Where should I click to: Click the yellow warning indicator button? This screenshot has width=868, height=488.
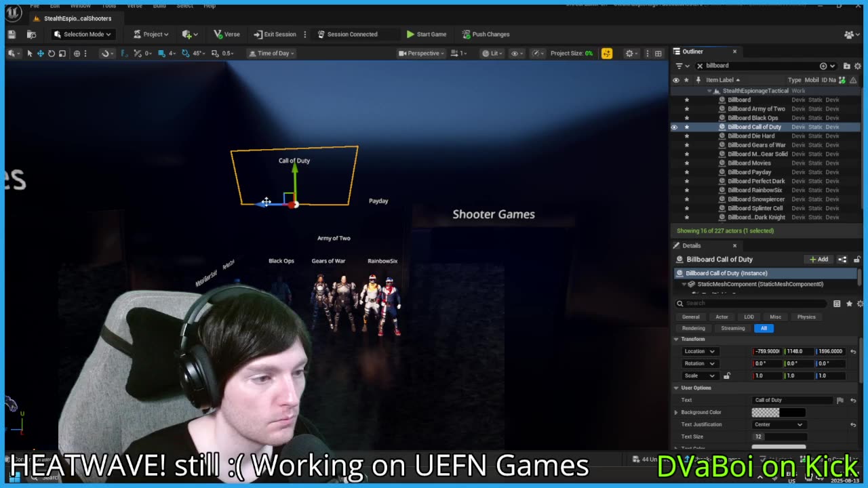pyautogui.click(x=606, y=53)
